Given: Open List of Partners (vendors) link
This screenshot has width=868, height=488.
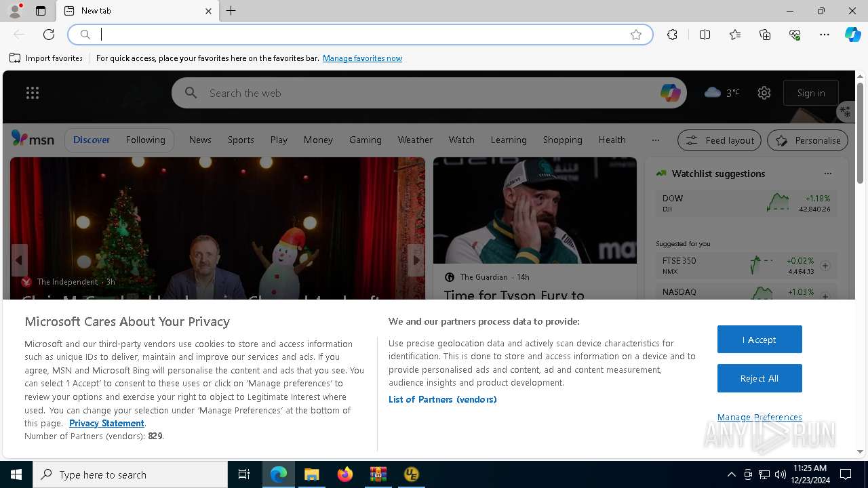Looking at the screenshot, I should point(443,399).
